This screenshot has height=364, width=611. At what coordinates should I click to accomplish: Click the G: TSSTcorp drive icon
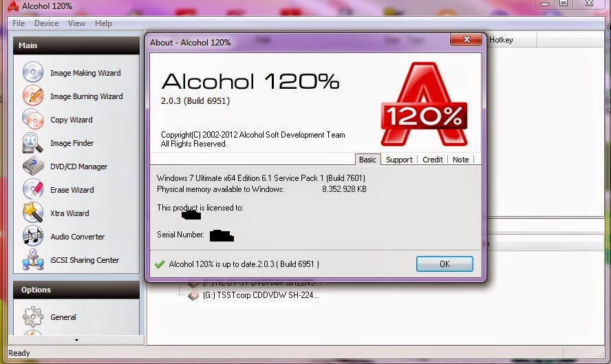[193, 295]
